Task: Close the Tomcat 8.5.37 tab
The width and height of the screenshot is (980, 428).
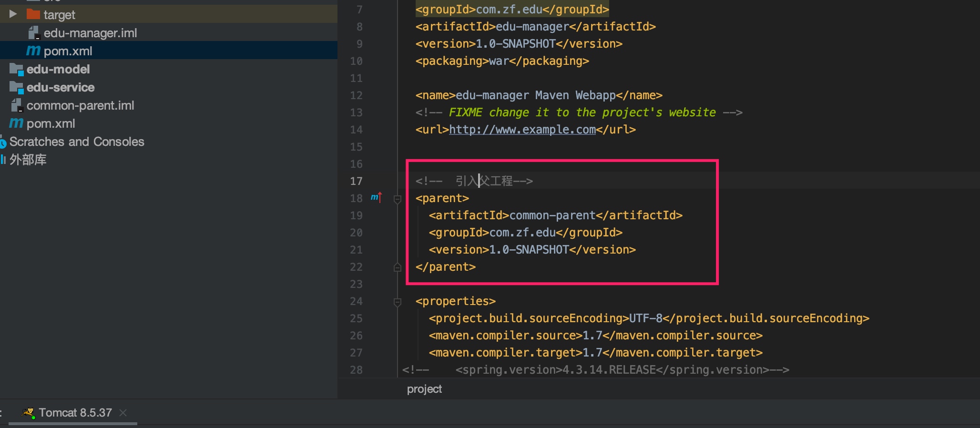Action: [123, 413]
